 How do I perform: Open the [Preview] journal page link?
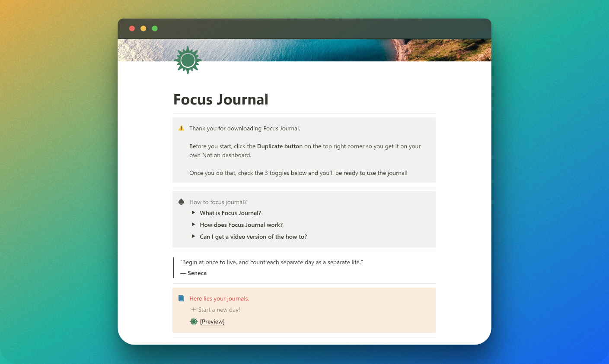212,322
